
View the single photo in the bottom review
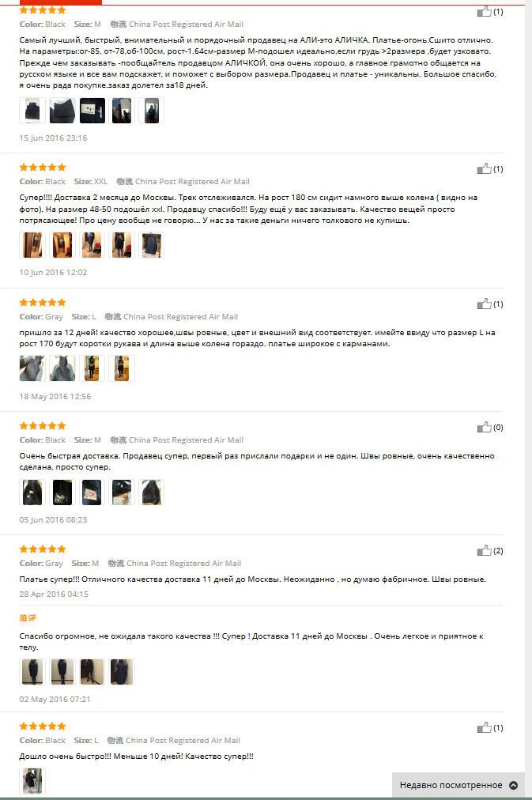tap(32, 780)
